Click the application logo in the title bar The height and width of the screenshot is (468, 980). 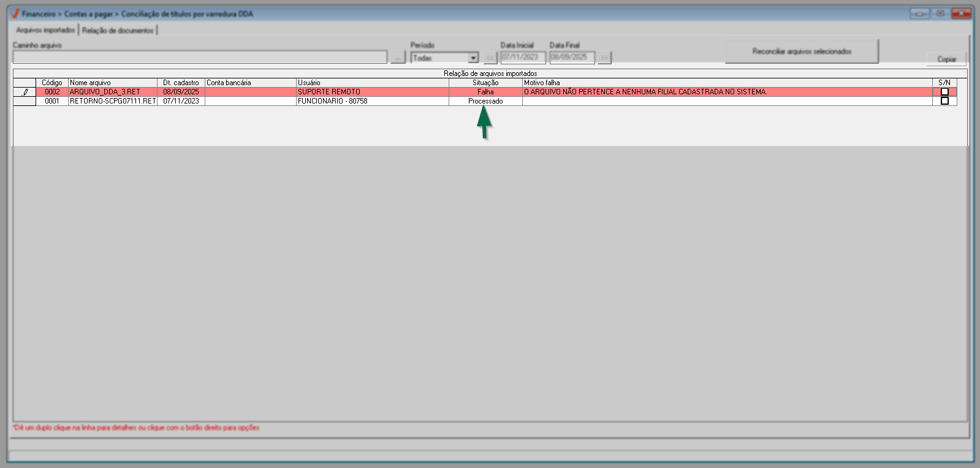[x=15, y=13]
